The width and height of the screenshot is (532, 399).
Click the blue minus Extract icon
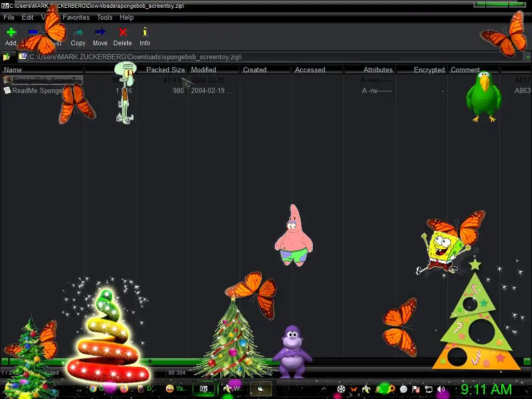pyautogui.click(x=33, y=33)
